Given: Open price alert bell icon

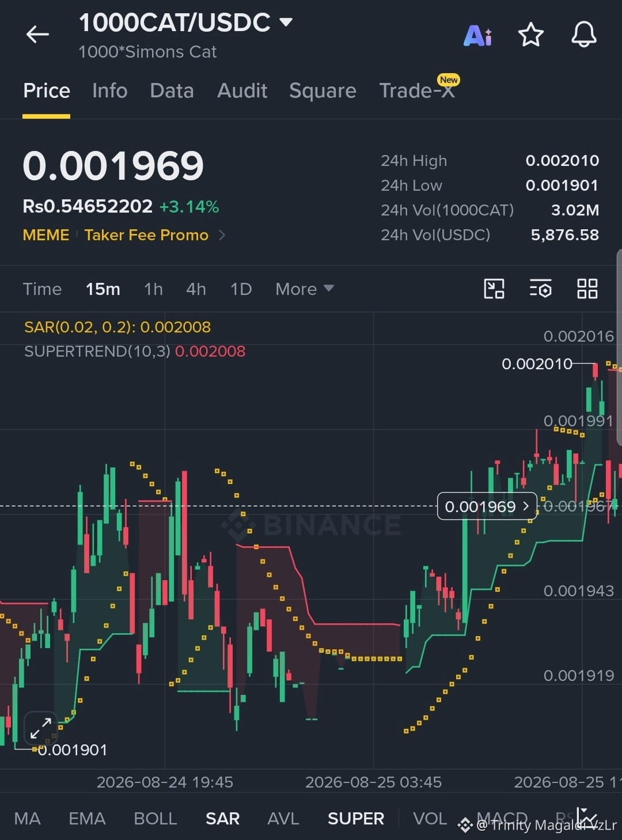Looking at the screenshot, I should pos(583,35).
